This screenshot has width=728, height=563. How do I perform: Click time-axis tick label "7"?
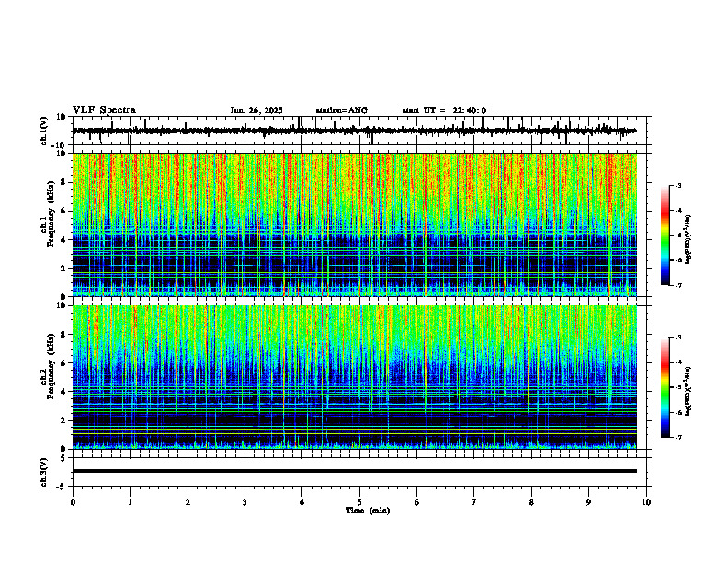pyautogui.click(x=474, y=502)
